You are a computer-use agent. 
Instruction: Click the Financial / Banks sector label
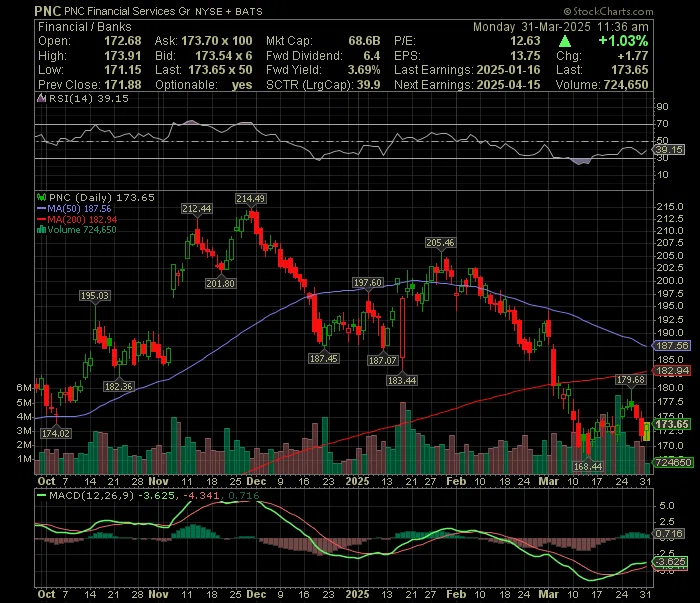point(84,27)
